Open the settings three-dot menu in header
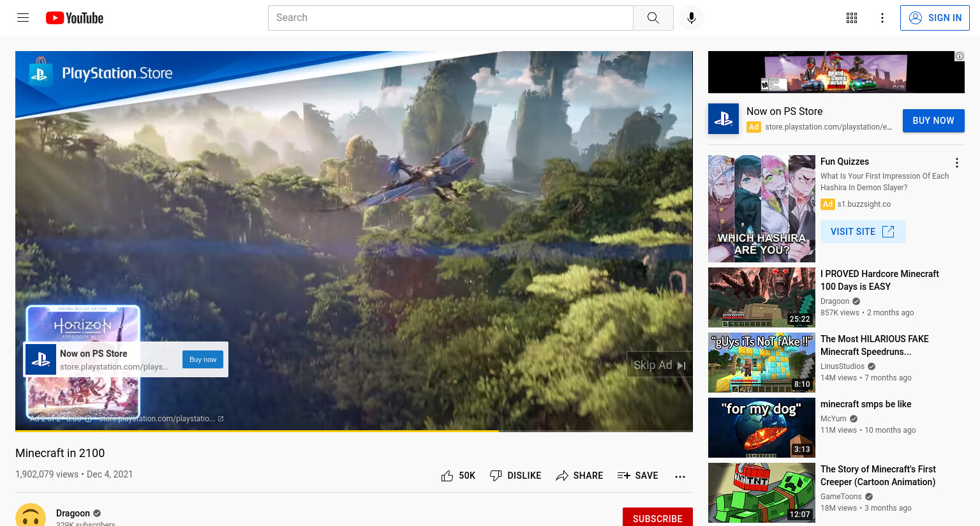 point(882,18)
